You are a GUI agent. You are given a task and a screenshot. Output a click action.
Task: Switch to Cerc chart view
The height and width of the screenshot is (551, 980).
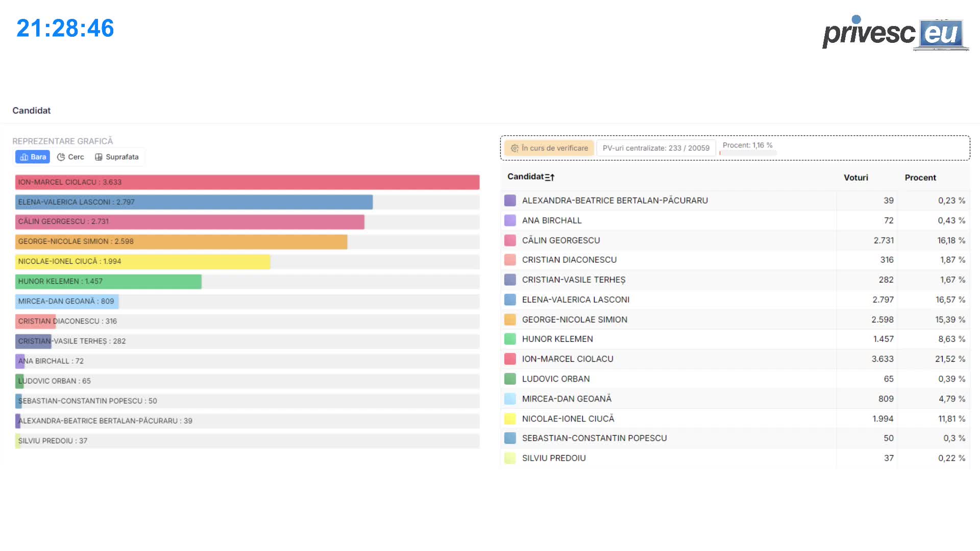[70, 157]
